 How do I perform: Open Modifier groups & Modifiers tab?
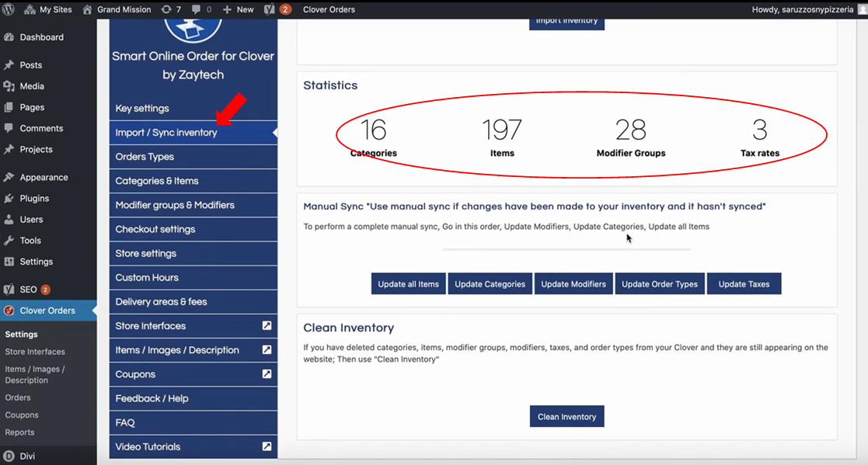click(193, 205)
